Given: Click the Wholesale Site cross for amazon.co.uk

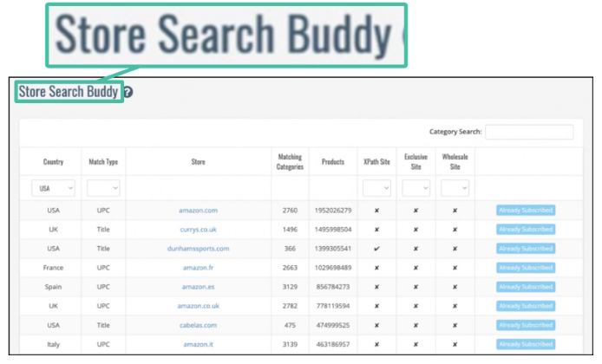Looking at the screenshot, I should pos(455,306).
